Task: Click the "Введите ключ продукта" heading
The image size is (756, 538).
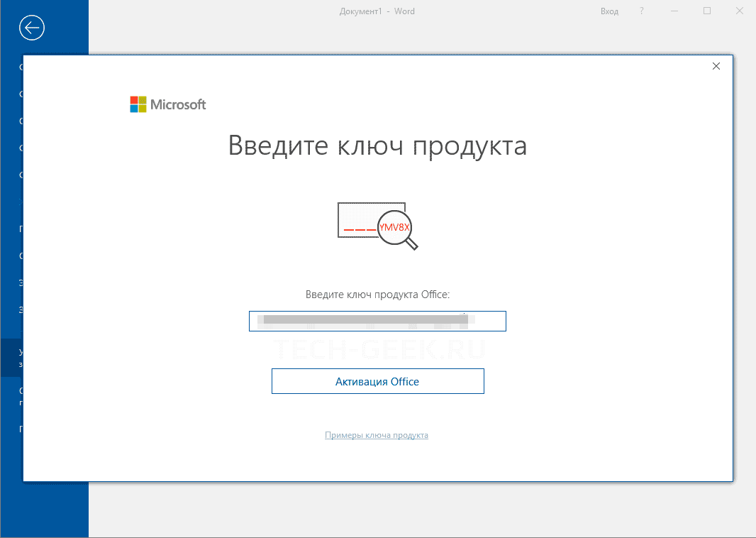Action: click(377, 146)
